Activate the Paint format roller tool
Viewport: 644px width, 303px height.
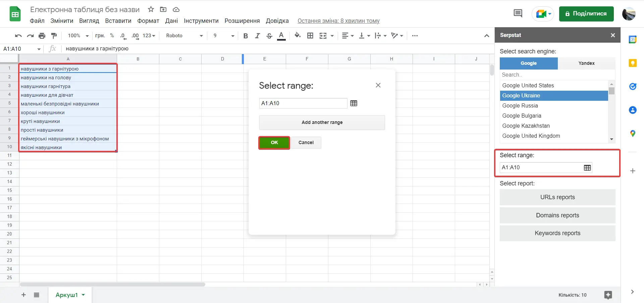point(54,36)
